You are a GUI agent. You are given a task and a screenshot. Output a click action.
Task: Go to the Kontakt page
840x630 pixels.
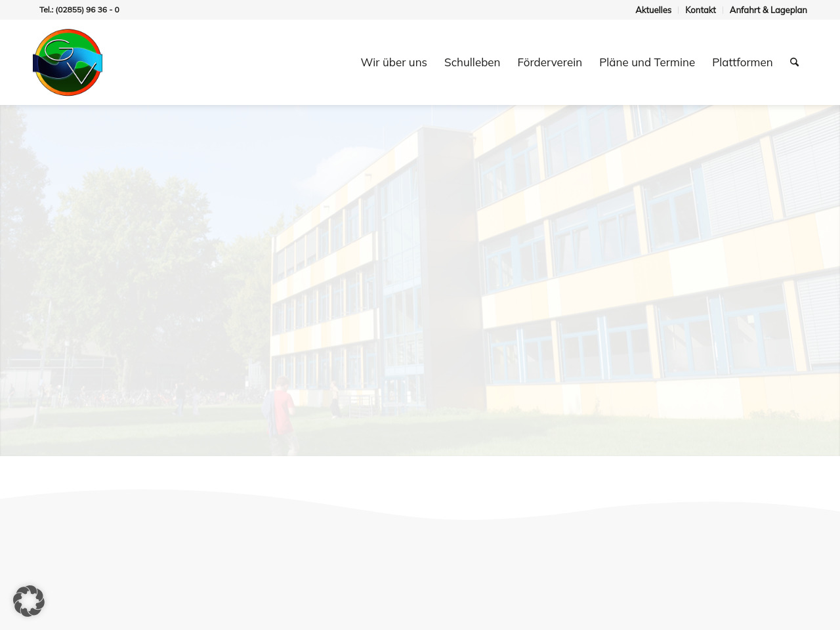[700, 10]
